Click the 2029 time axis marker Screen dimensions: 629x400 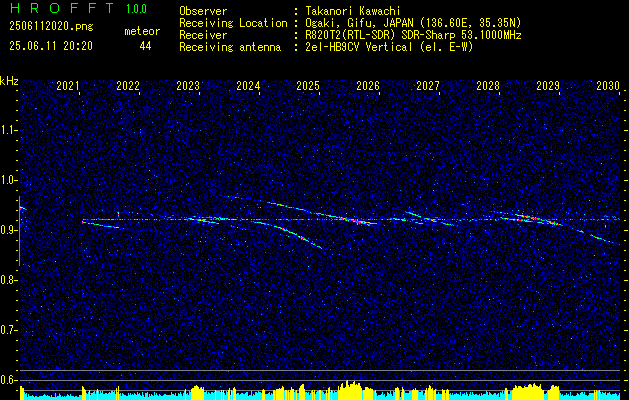point(548,85)
